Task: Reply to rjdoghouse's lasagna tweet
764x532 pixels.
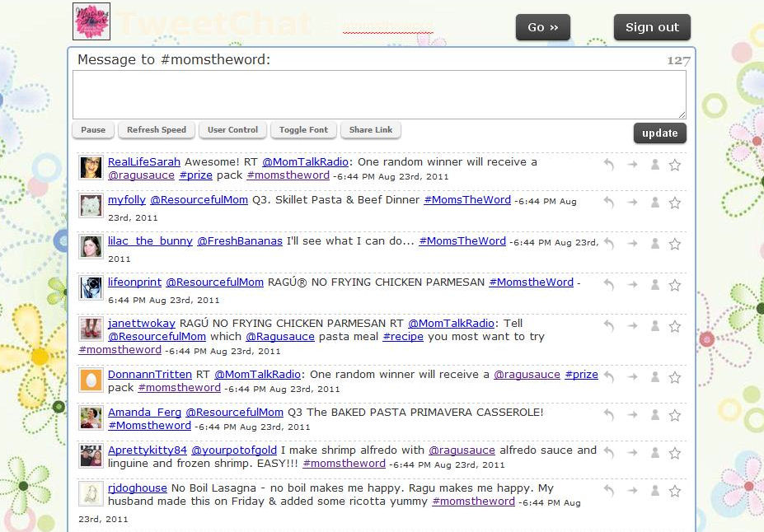Action: [608, 491]
